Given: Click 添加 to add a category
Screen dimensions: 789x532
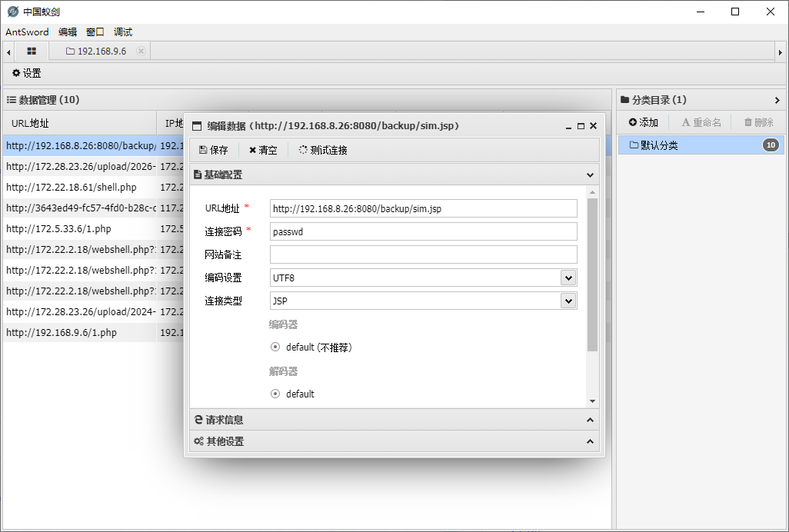Looking at the screenshot, I should [x=643, y=122].
